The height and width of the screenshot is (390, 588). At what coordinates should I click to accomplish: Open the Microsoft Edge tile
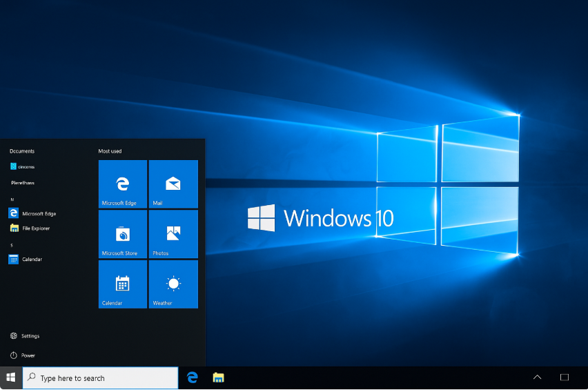click(x=123, y=184)
